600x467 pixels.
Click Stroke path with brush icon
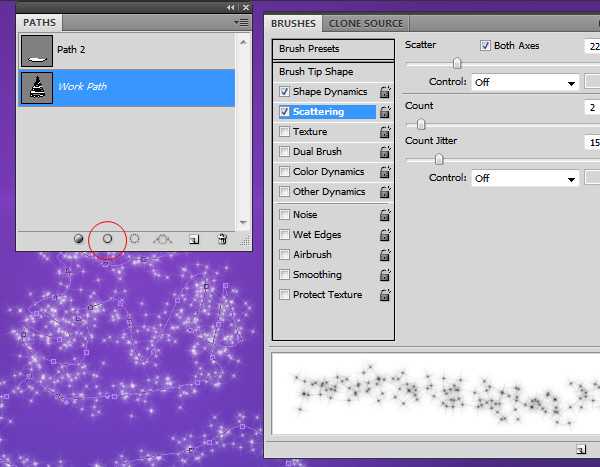coord(107,240)
